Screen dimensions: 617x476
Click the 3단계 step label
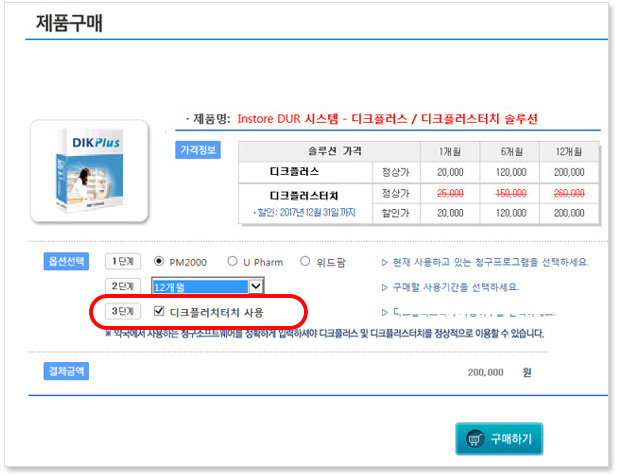(x=123, y=311)
